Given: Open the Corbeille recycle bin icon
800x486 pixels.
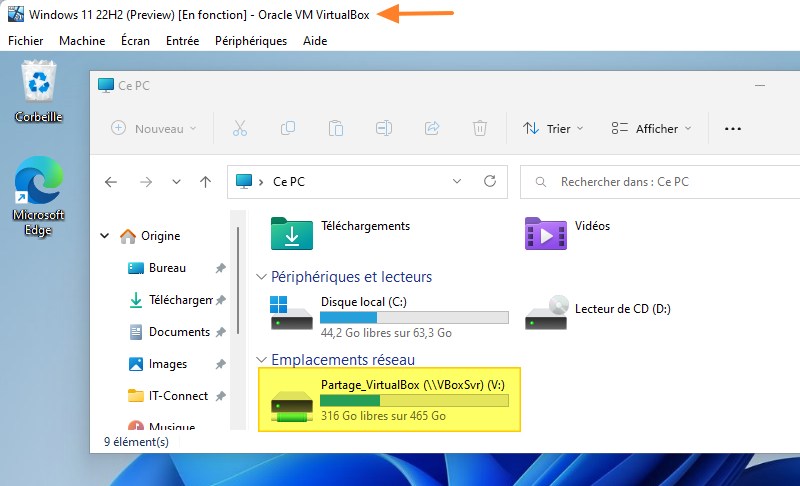Looking at the screenshot, I should point(39,82).
